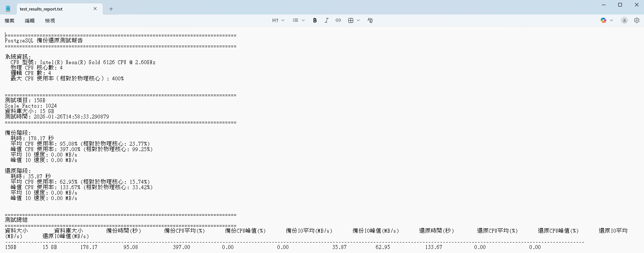Open the 檔案 menu
The height and width of the screenshot is (253, 644).
point(9,21)
